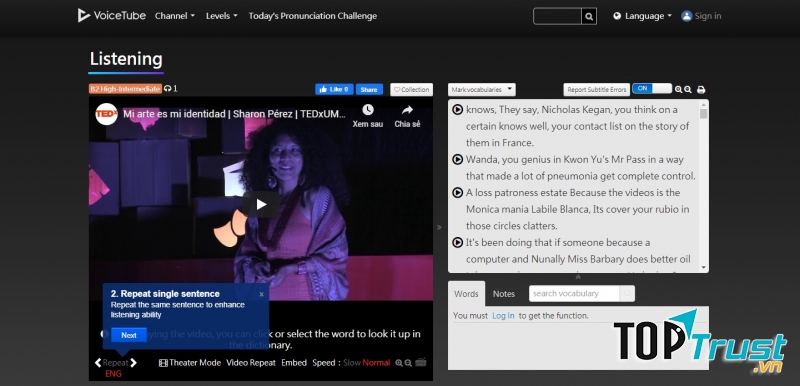Viewport: 800px width, 386px height.
Task: Collapse transcript panel with double-chevron
Action: pos(578,277)
